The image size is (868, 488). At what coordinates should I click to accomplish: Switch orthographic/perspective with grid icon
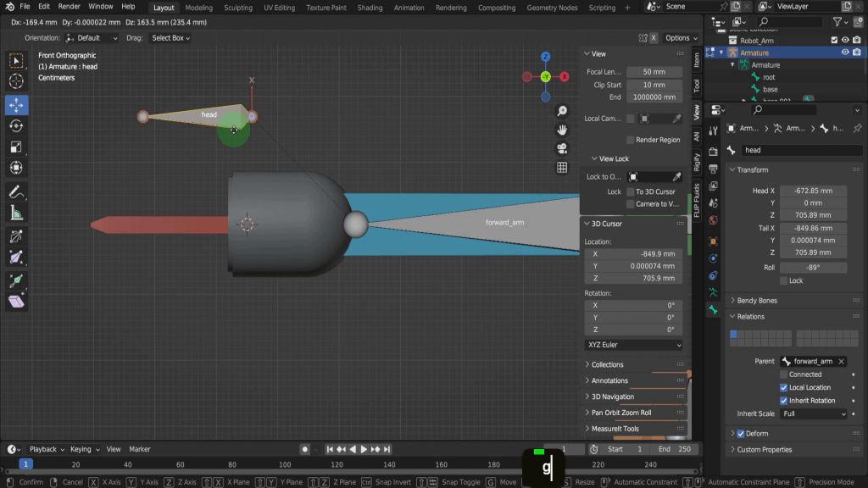tap(562, 168)
